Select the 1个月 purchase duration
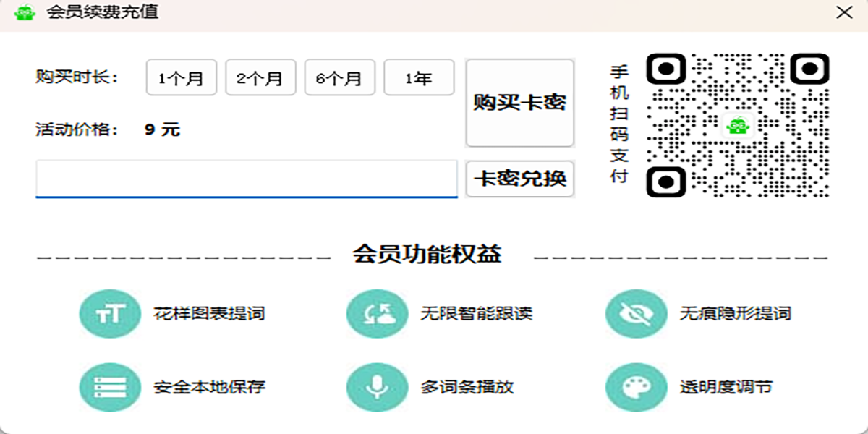Image resolution: width=868 pixels, height=434 pixels. [181, 77]
